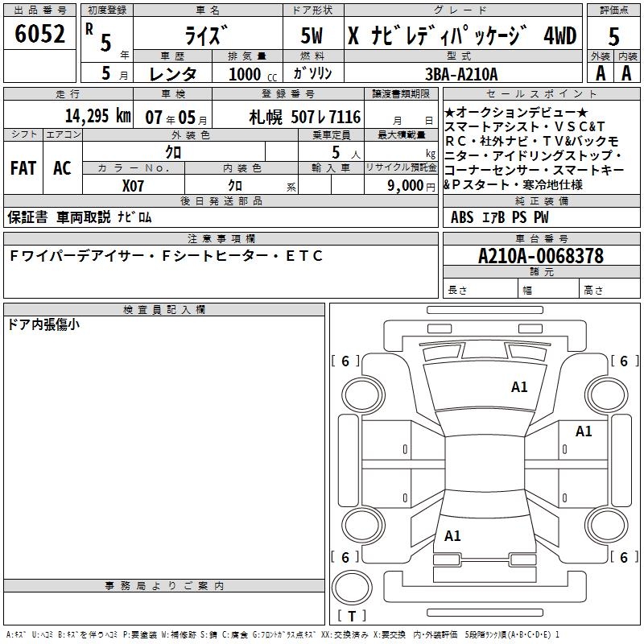The width and height of the screenshot is (644, 644).
Task: Click the star before オークションデビュー
Action: click(x=449, y=113)
